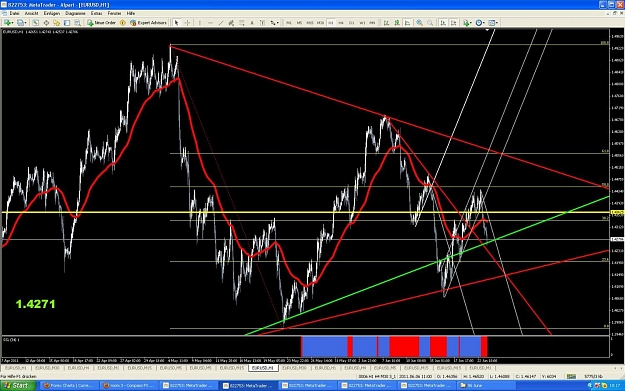Viewport: 625px width, 391px height.
Task: Click the status bar date 2011.06.06 11:00
Action: [x=415, y=376]
